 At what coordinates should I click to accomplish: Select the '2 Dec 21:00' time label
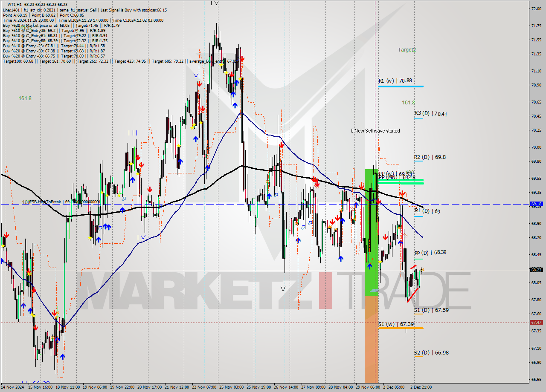tap(421, 387)
